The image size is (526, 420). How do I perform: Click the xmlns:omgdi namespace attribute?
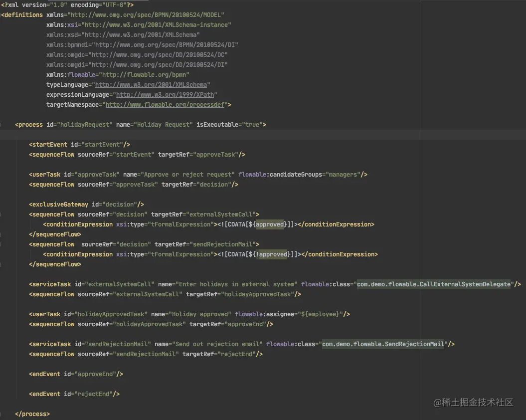(137, 65)
